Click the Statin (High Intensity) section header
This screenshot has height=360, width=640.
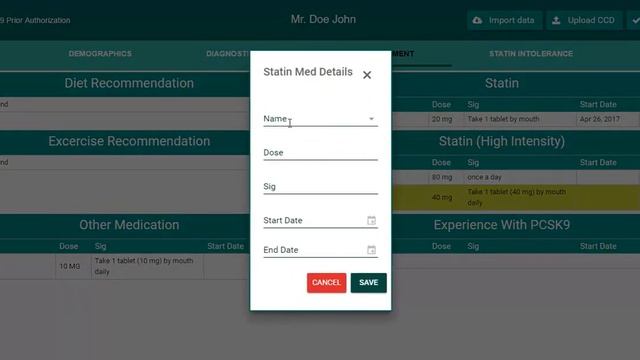coord(502,141)
